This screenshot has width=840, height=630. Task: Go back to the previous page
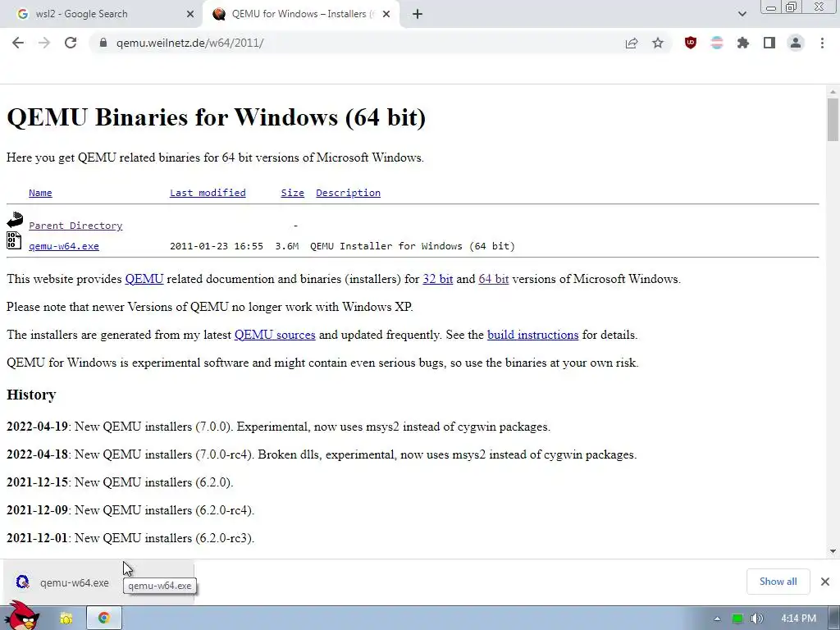18,43
